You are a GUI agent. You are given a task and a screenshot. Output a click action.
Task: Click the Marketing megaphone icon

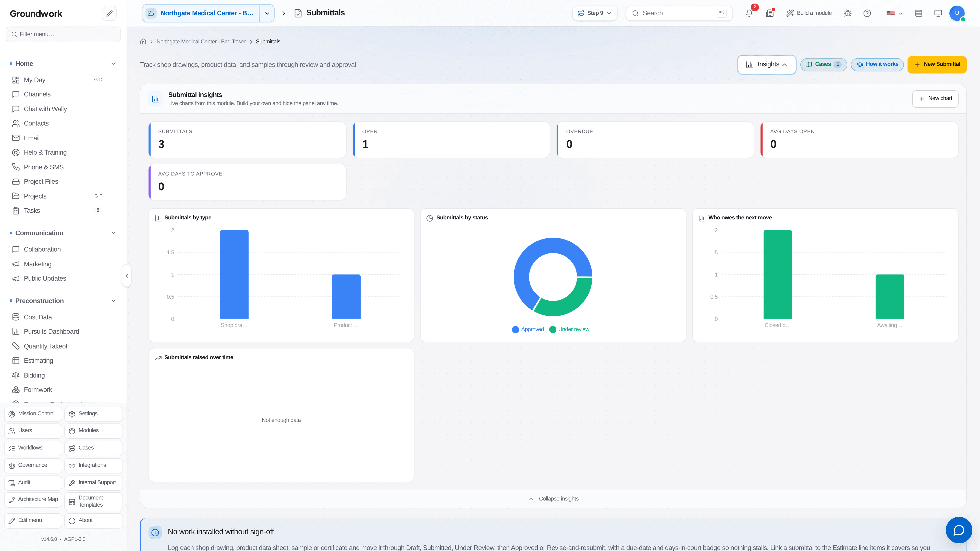(x=16, y=264)
